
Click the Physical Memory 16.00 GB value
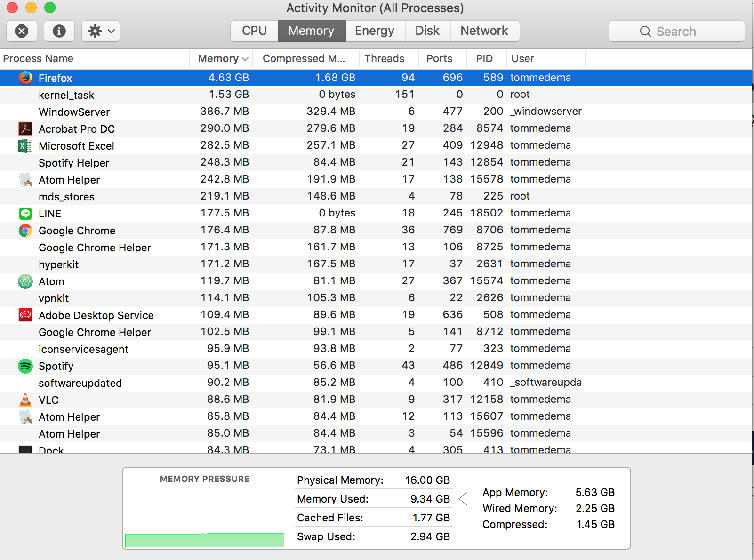(x=428, y=480)
